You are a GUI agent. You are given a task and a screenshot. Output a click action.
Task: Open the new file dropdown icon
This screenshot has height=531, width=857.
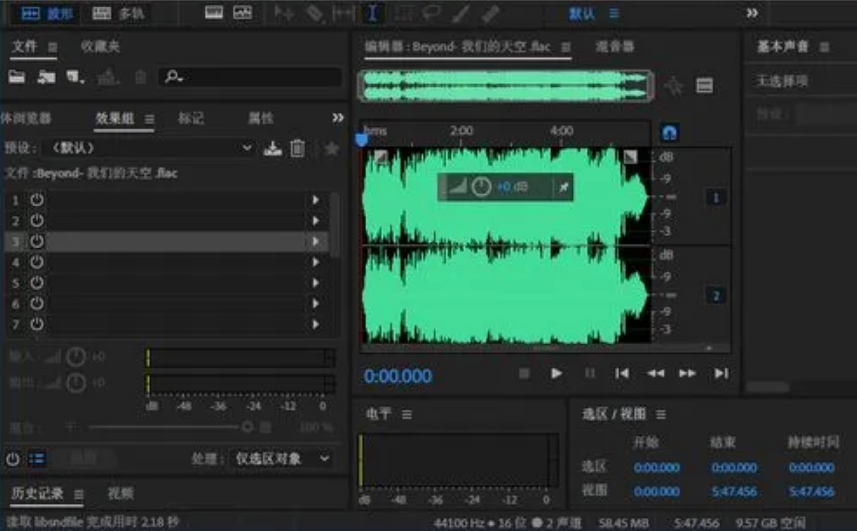pyautogui.click(x=75, y=77)
